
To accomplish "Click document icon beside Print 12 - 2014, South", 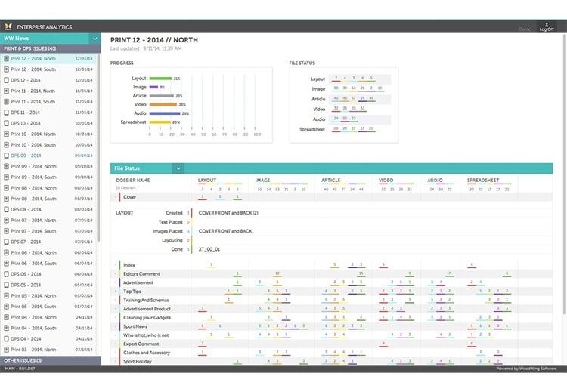I will [x=7, y=69].
